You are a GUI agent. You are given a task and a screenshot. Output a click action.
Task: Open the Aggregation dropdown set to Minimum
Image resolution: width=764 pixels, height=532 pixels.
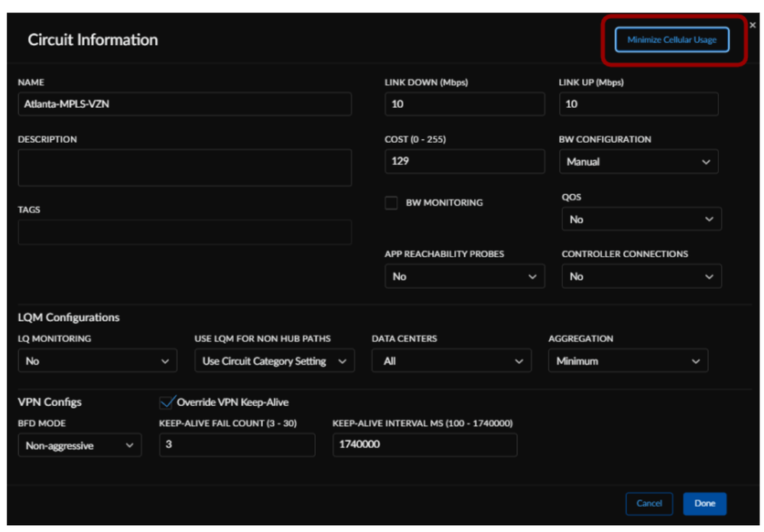tap(628, 361)
